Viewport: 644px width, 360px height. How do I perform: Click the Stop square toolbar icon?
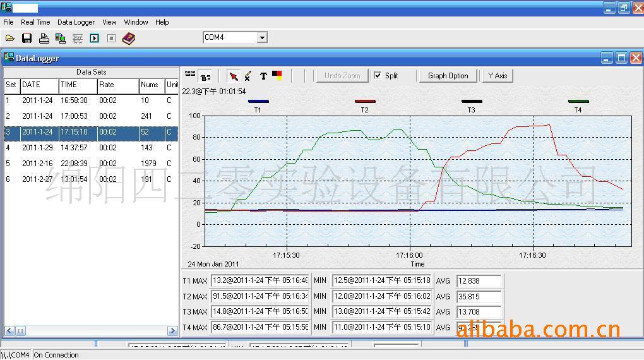tap(111, 39)
